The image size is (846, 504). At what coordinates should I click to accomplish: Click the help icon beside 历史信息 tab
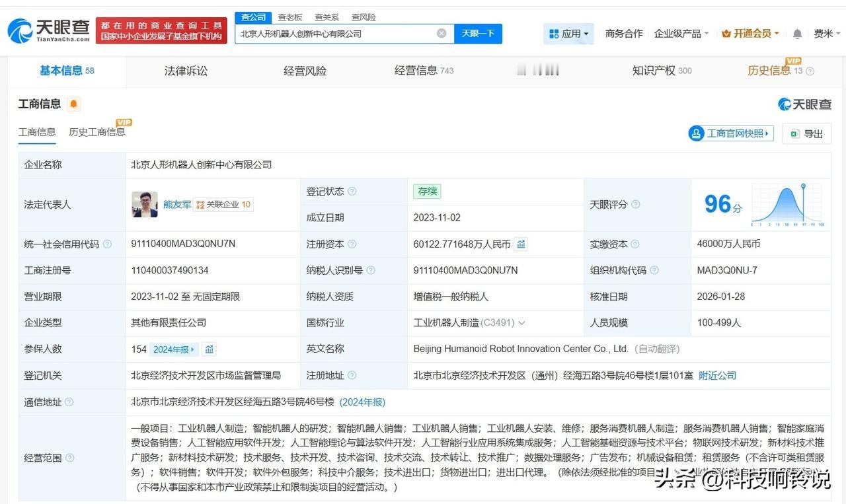coord(810,71)
